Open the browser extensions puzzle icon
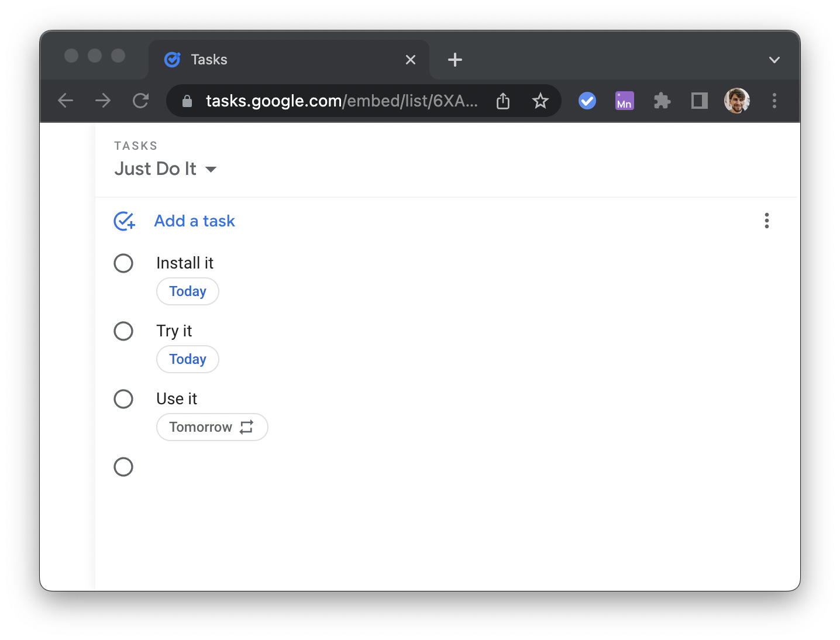The image size is (840, 640). (662, 101)
